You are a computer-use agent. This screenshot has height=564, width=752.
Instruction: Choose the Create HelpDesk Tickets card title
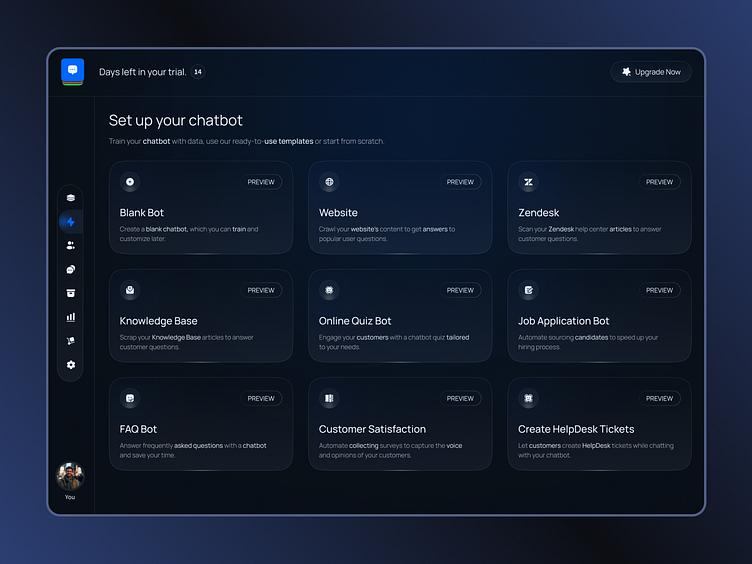pos(576,429)
